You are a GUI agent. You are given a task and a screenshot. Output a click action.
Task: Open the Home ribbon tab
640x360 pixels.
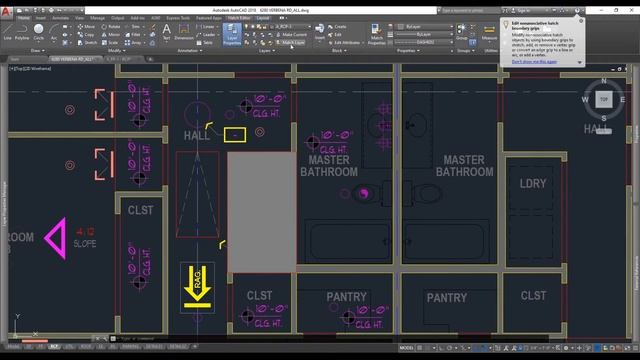24,18
